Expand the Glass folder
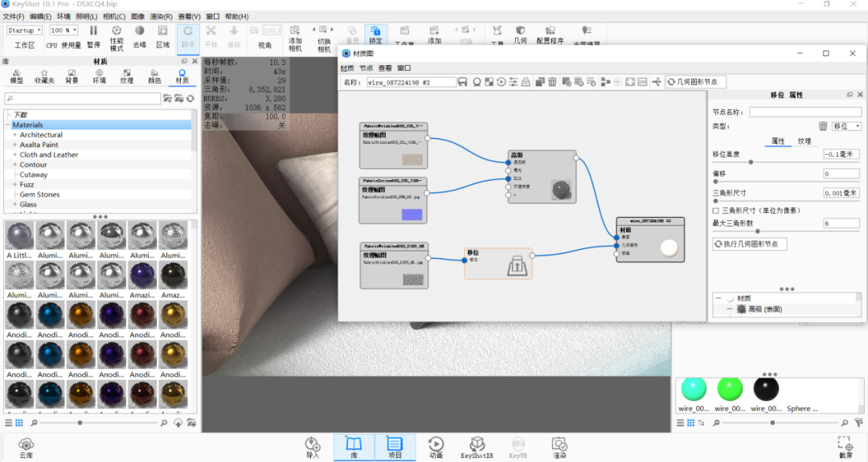This screenshot has width=868, height=462. pyautogui.click(x=15, y=205)
